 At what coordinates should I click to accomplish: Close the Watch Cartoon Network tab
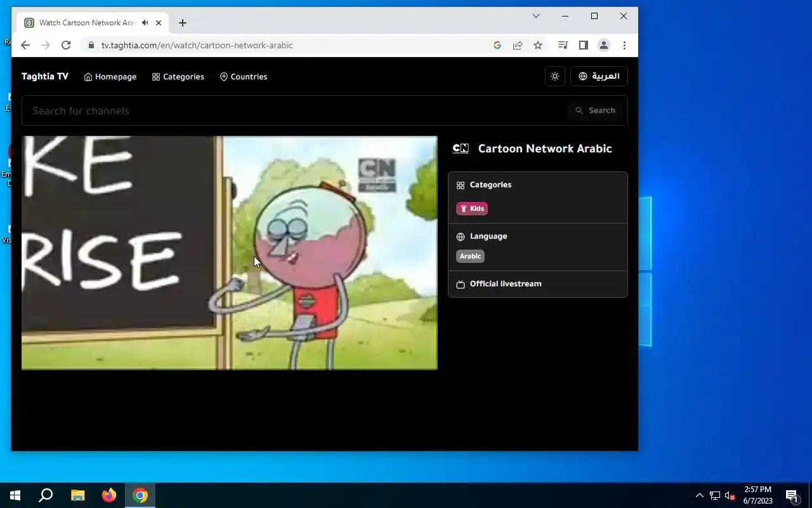point(159,23)
